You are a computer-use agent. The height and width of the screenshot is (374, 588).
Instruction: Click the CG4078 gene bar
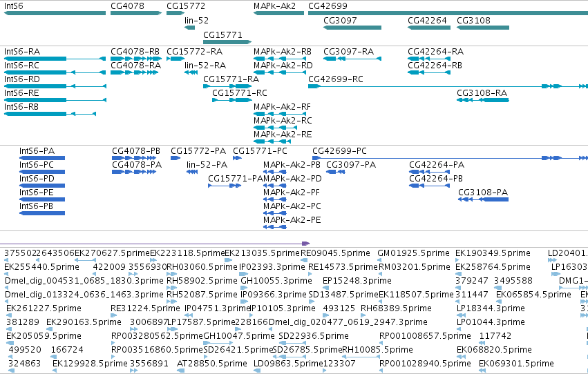[136, 13]
